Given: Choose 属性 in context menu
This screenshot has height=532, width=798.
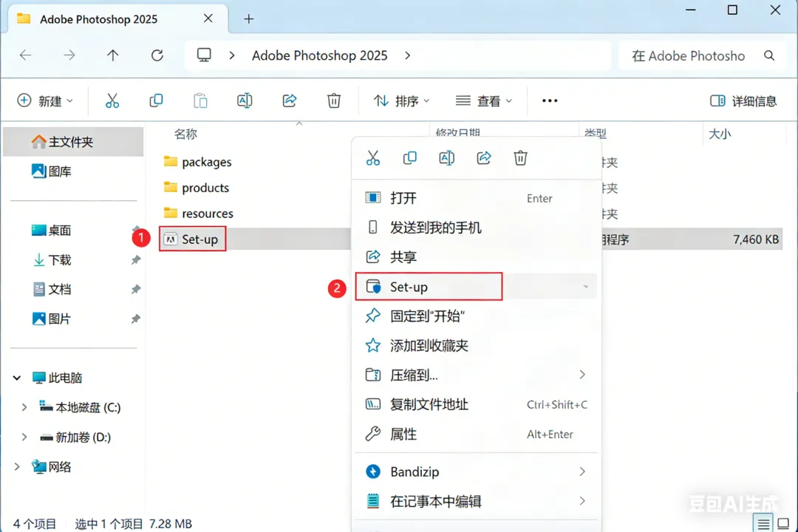Looking at the screenshot, I should pyautogui.click(x=476, y=434).
